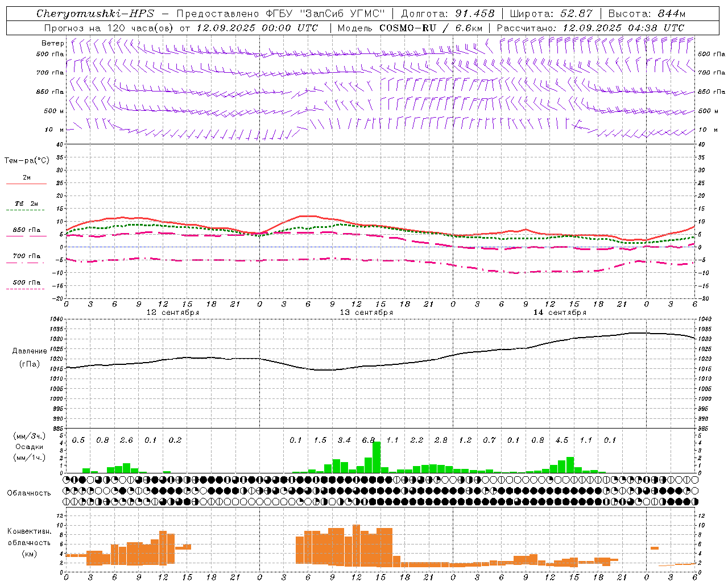Image resolution: width=728 pixels, height=582 pixels.
Task: Click the 14 сентября date label
Action: (560, 313)
